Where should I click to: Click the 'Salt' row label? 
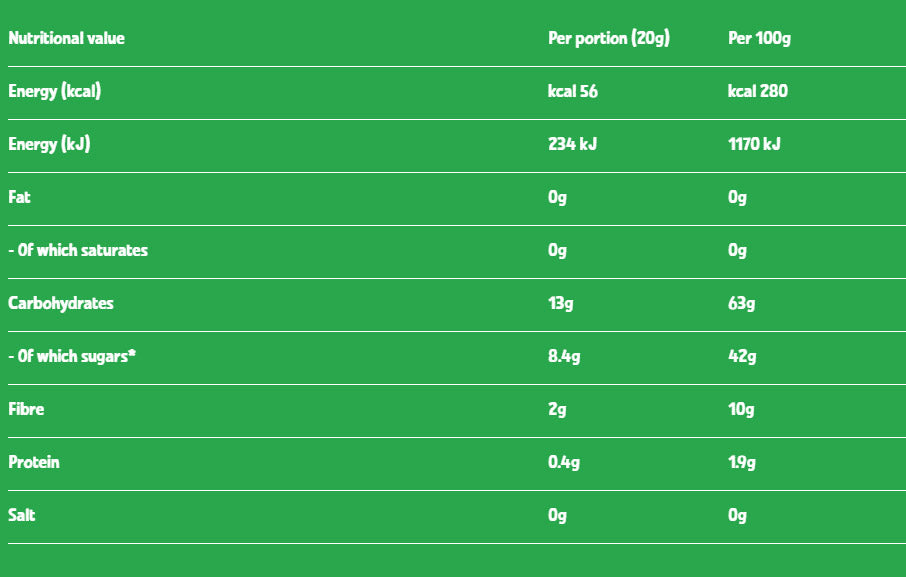tap(22, 516)
